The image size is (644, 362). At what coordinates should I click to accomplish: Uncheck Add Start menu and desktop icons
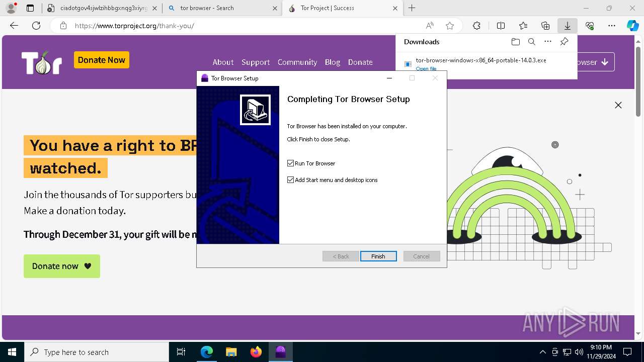[x=290, y=180]
